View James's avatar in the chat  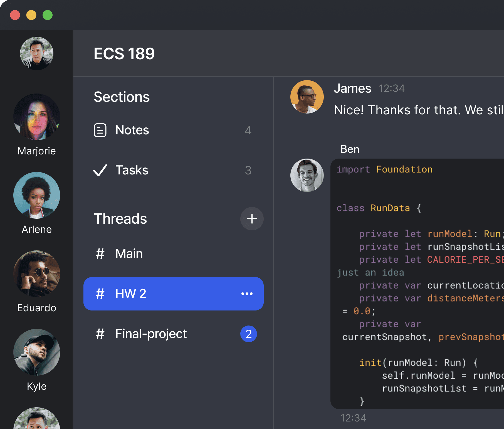307,97
